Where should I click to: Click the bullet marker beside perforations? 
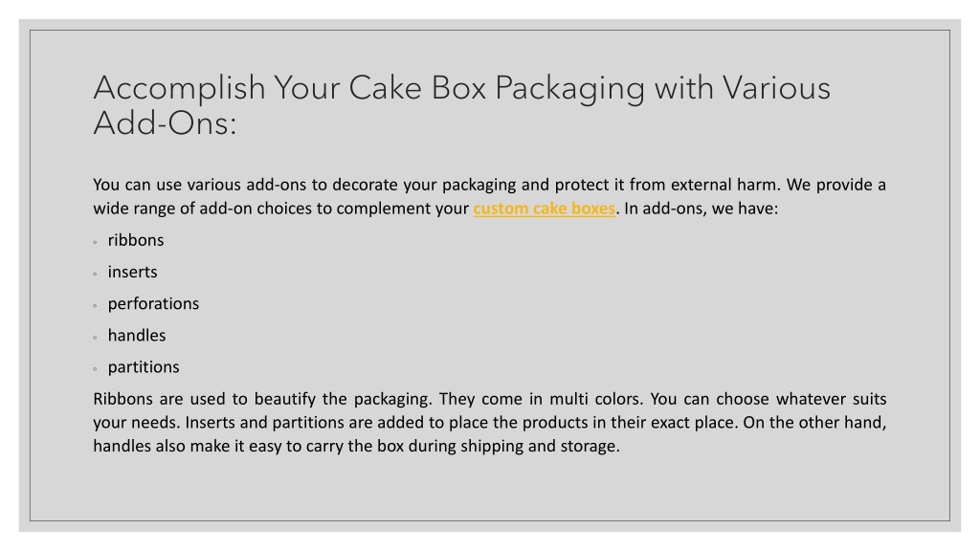click(x=95, y=306)
